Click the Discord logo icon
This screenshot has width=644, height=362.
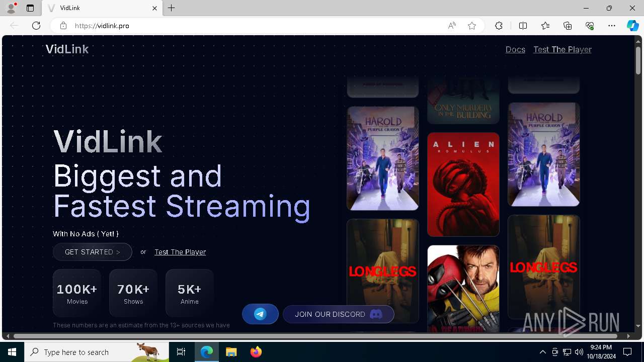coord(376,314)
